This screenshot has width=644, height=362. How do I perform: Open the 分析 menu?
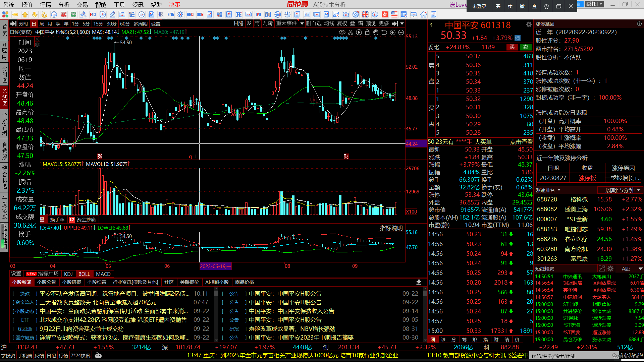(x=64, y=4)
